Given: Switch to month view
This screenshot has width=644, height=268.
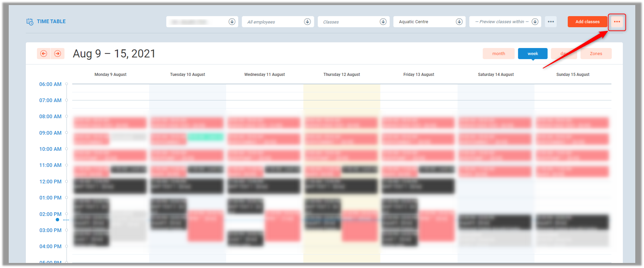Looking at the screenshot, I should tap(498, 54).
